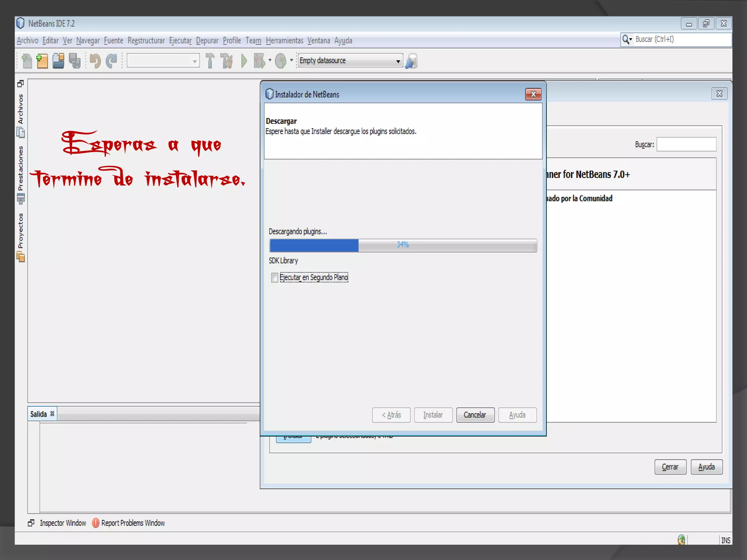Click the Report datasources icon beside dropdown
747x560 pixels.
[411, 61]
